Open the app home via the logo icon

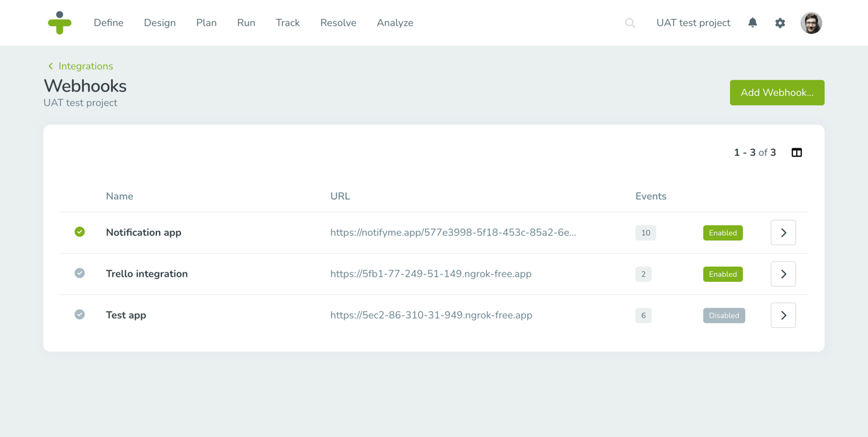59,23
